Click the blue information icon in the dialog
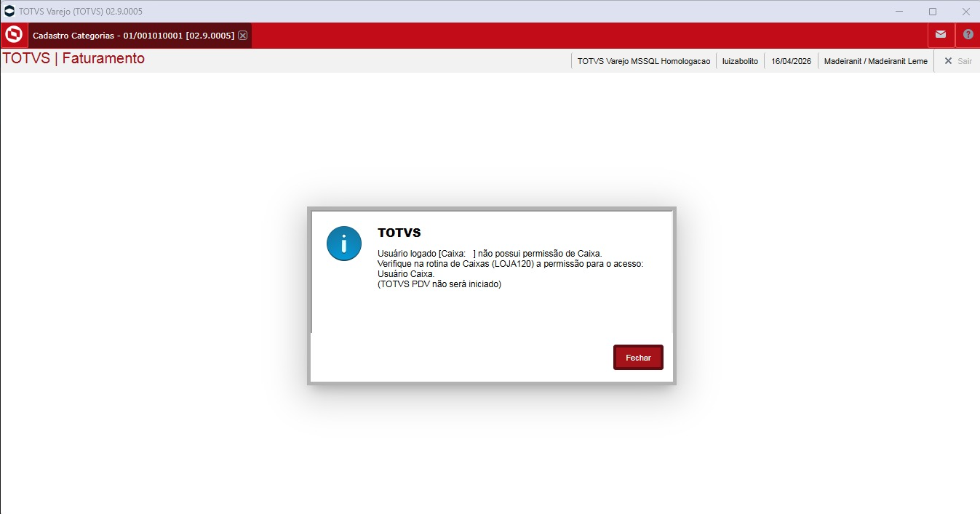 [343, 244]
